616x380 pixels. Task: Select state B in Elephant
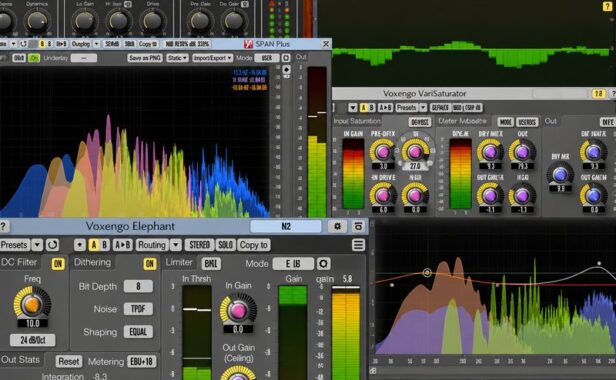[104, 245]
